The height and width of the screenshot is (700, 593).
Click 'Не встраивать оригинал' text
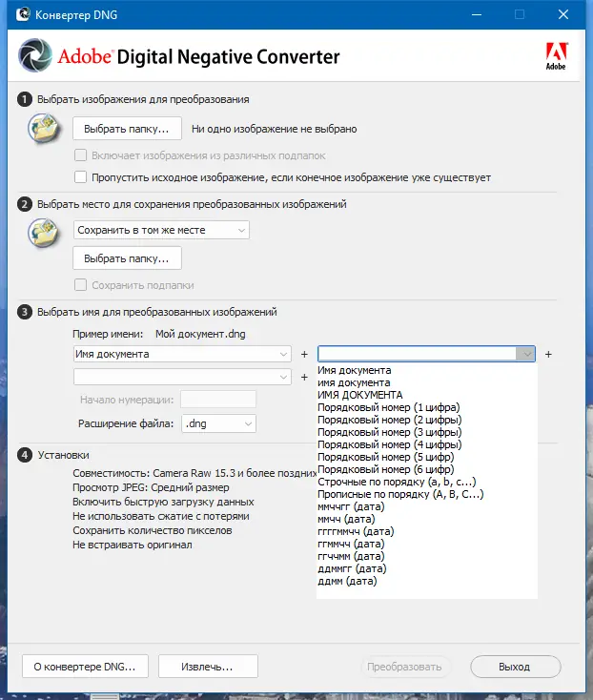pyautogui.click(x=133, y=545)
